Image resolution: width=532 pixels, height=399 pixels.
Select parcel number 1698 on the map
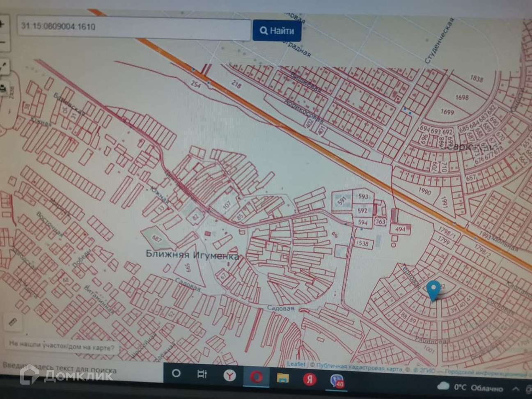[x=461, y=98]
